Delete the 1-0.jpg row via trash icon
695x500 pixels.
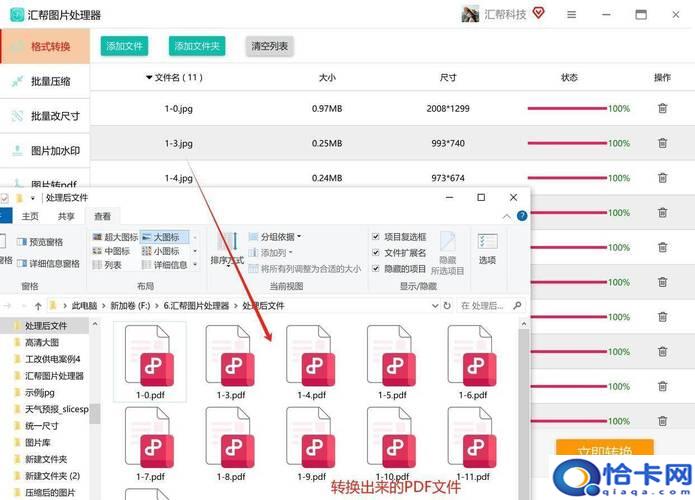[x=662, y=108]
